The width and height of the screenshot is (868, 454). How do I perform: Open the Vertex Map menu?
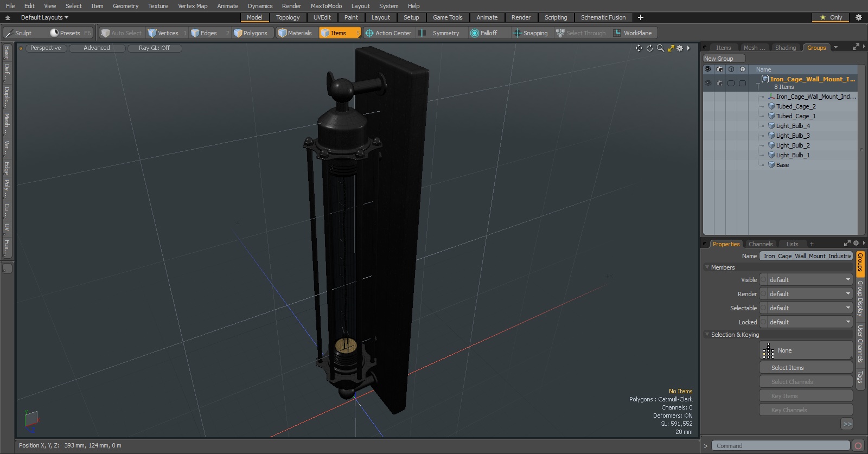pyautogui.click(x=193, y=6)
